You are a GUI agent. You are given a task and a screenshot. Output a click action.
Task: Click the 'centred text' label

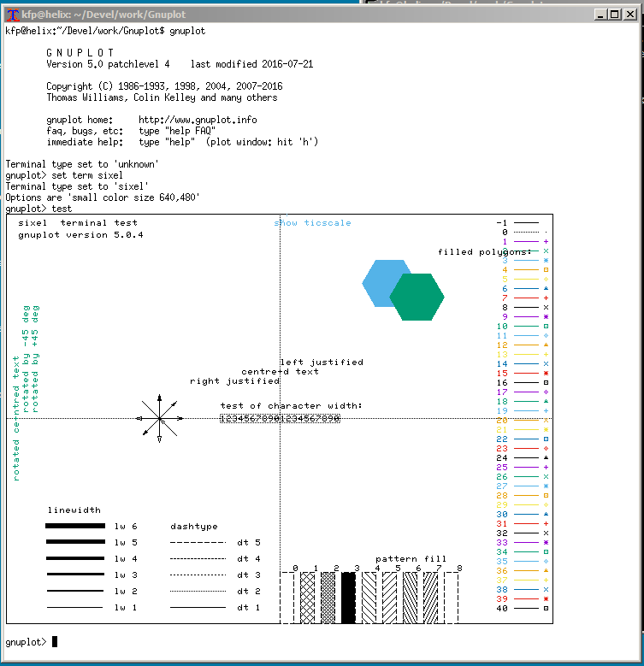pyautogui.click(x=281, y=372)
